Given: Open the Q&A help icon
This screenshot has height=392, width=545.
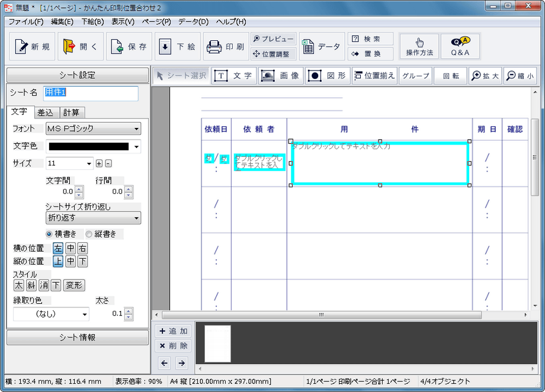Looking at the screenshot, I should click(x=460, y=46).
